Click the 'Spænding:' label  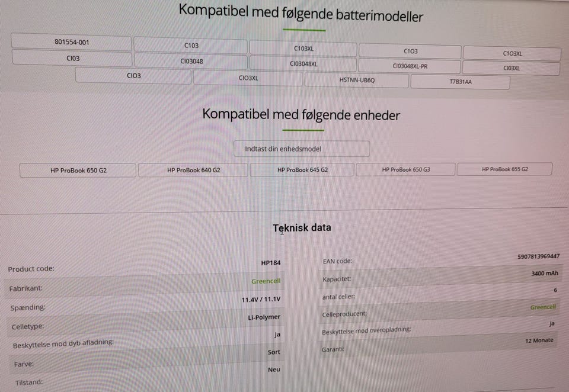(28, 307)
